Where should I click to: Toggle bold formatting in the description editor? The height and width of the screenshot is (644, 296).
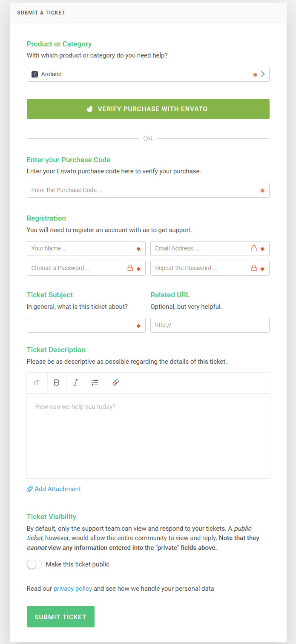pos(56,382)
